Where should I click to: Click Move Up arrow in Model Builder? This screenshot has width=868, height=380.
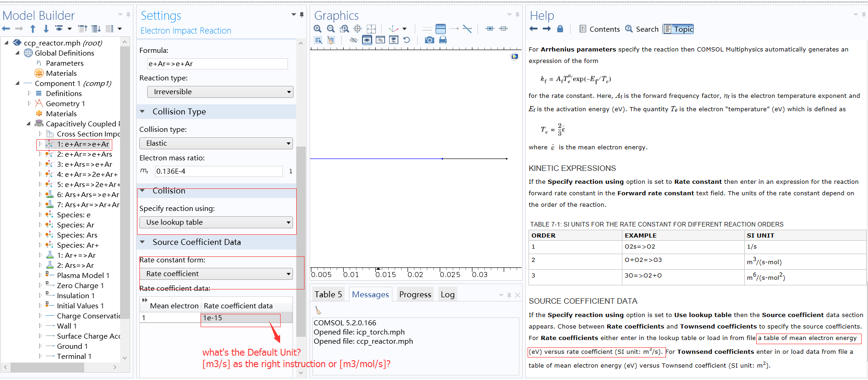(x=33, y=29)
